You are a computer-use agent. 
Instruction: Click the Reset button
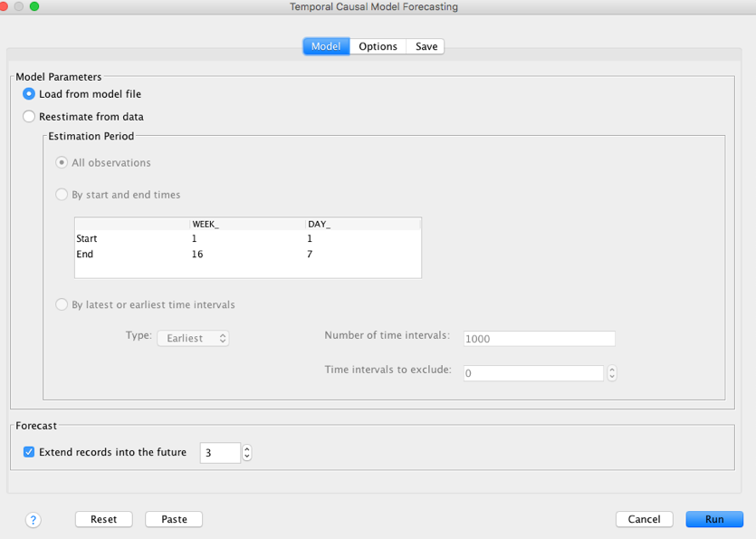pyautogui.click(x=103, y=519)
